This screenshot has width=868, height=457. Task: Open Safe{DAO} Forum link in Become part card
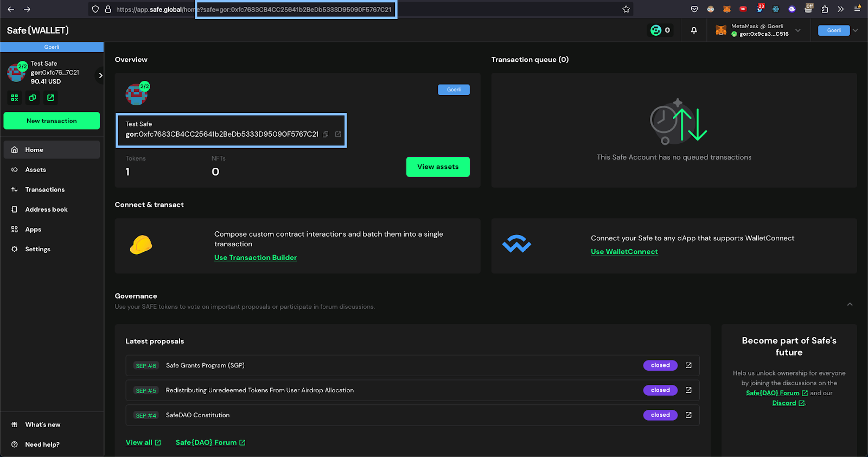tap(777, 393)
